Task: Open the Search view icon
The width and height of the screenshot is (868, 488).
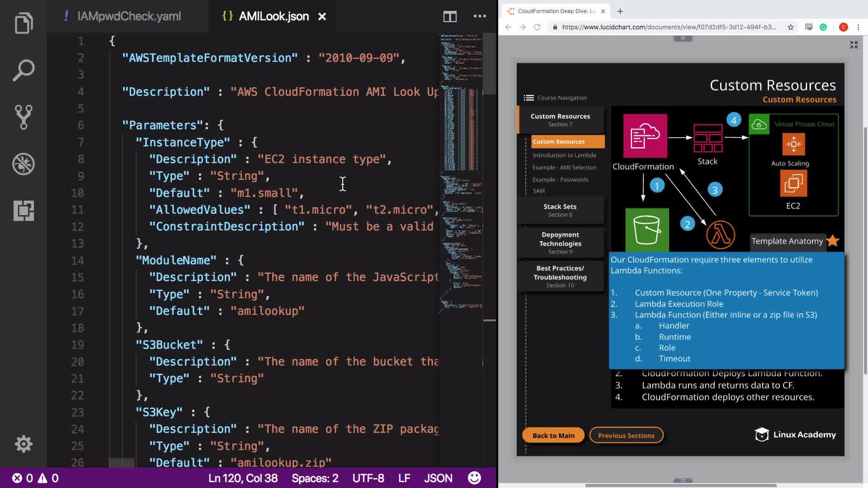Action: [24, 70]
